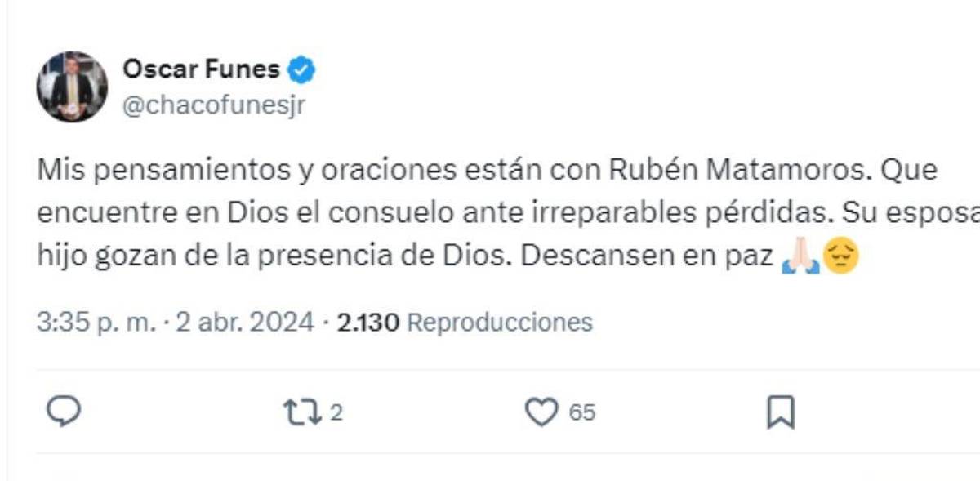Select the display name Oscar Funes
This screenshot has height=481, width=980.
click(204, 69)
